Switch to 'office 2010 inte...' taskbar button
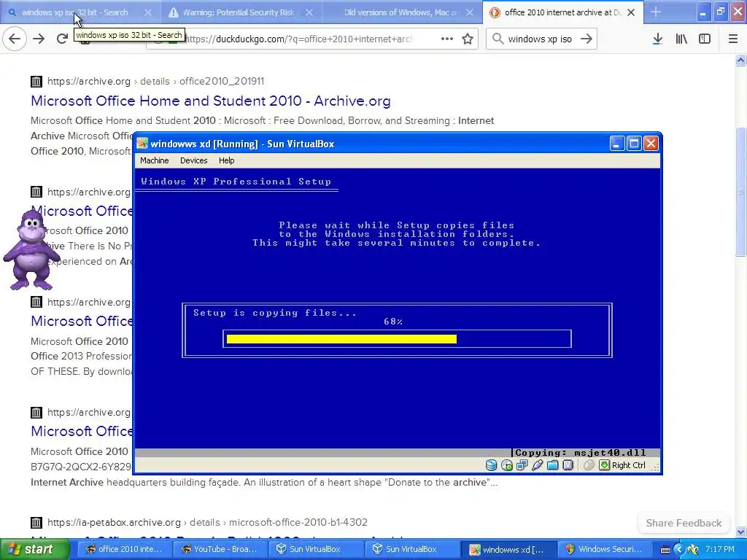Viewport: 747px width, 560px height. point(124,550)
